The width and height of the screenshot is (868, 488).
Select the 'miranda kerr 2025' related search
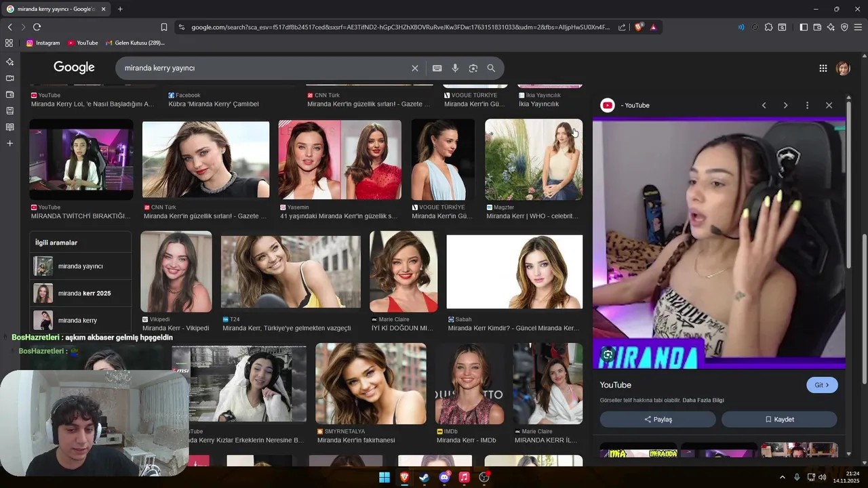pyautogui.click(x=81, y=293)
